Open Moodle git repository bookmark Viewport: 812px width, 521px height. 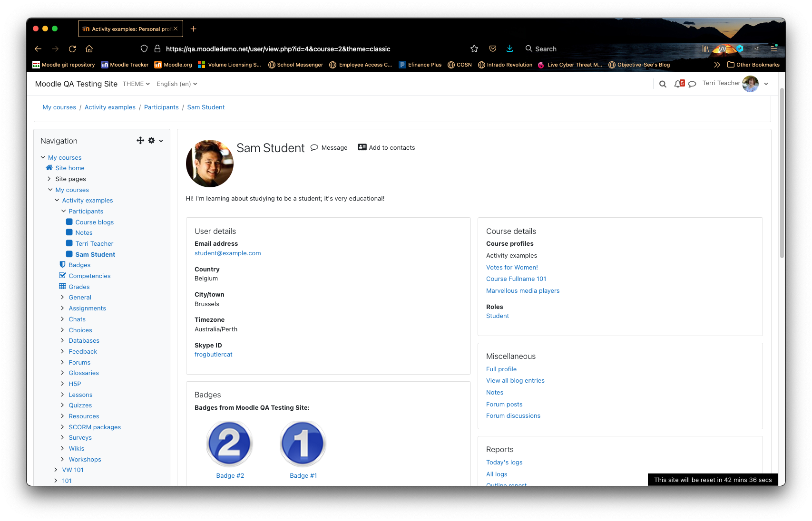(x=64, y=65)
